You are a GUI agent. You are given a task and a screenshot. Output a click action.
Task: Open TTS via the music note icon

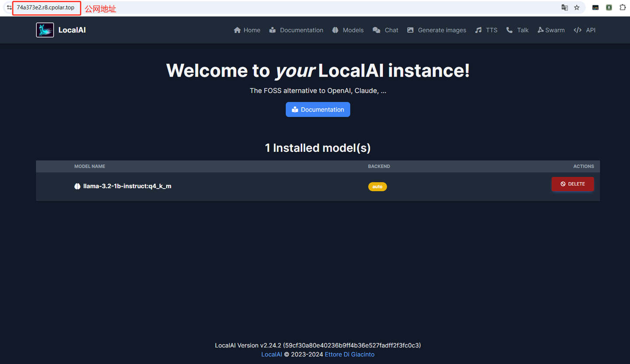[478, 30]
